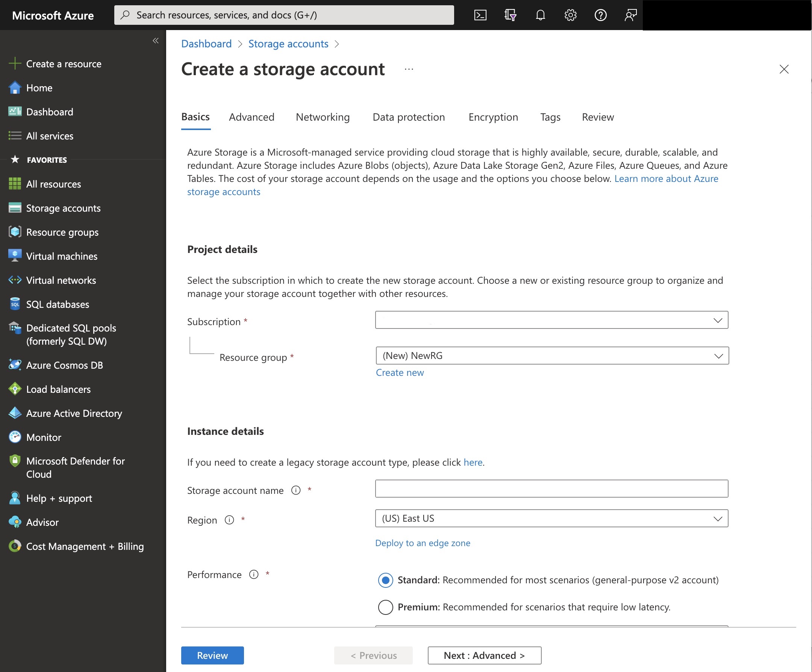Screen dimensions: 812x672
Task: Click Create new resource group link
Action: point(400,373)
